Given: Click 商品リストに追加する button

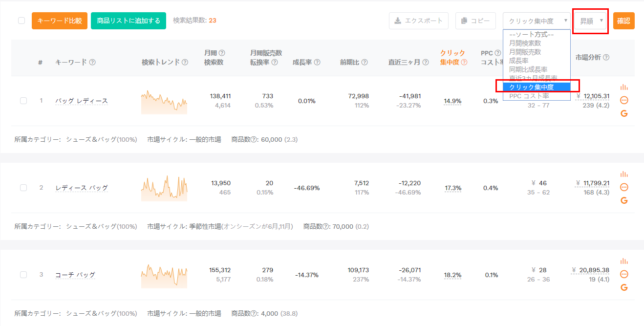Looking at the screenshot, I should pyautogui.click(x=129, y=21).
